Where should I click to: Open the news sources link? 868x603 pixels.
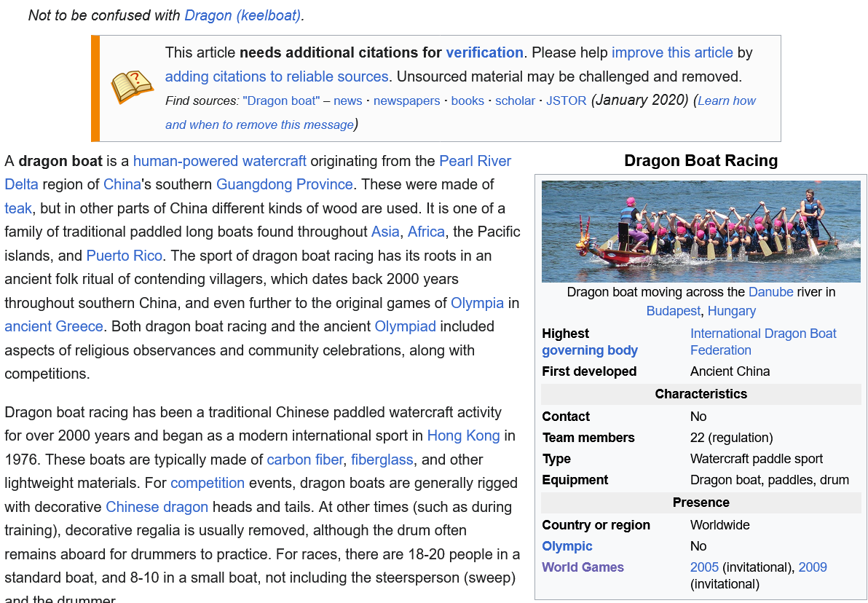347,100
